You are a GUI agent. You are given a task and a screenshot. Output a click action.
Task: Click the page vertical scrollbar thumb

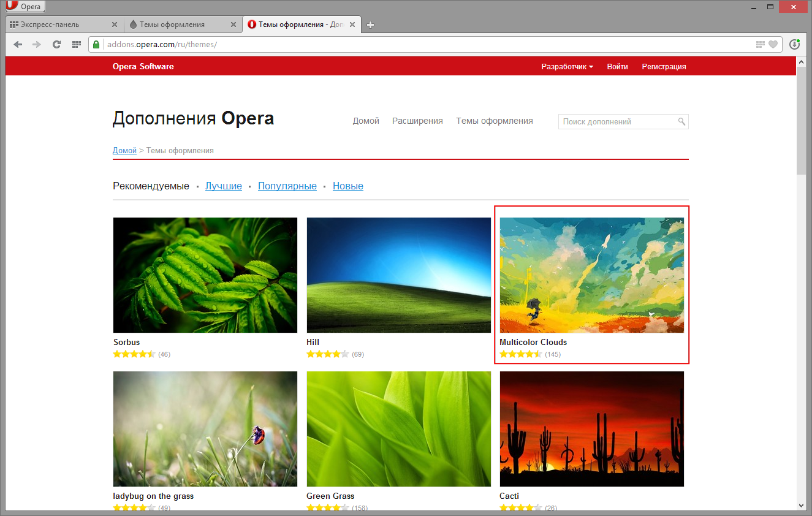coord(801,121)
